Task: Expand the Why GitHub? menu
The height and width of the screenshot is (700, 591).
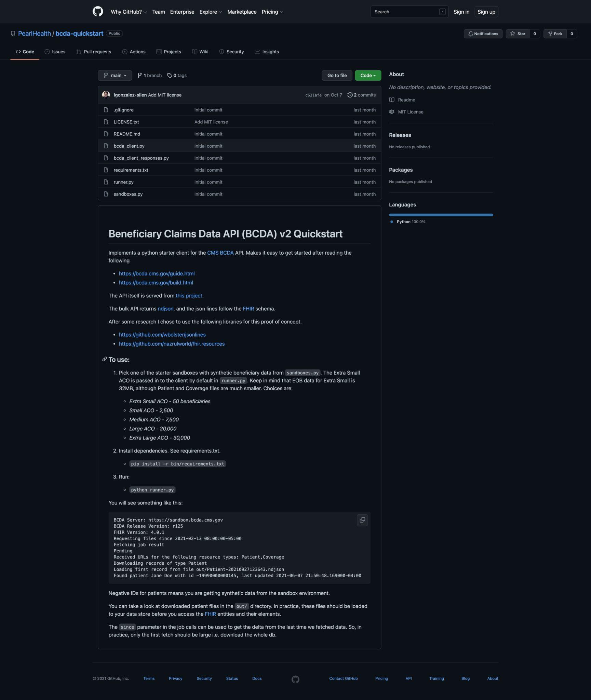Action: 129,12
